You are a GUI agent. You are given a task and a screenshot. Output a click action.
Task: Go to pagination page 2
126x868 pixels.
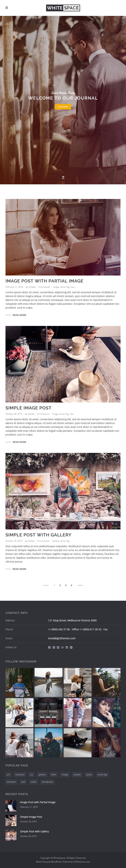(x=60, y=585)
